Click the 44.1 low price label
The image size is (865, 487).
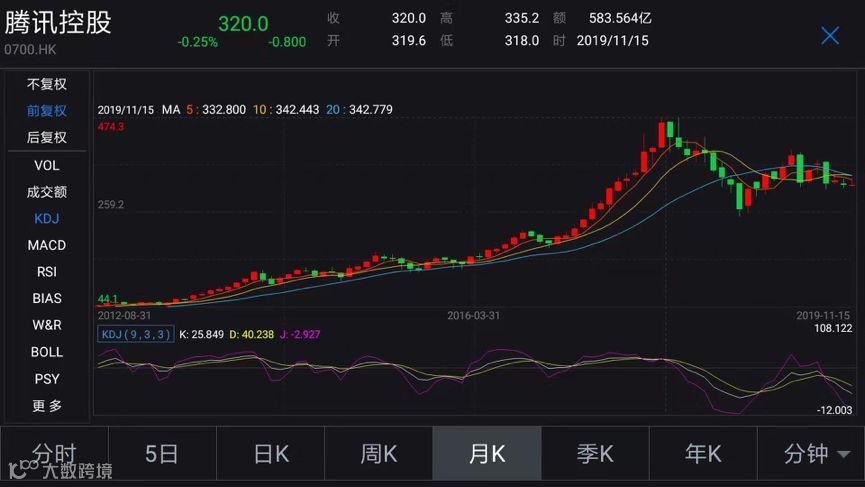[108, 299]
